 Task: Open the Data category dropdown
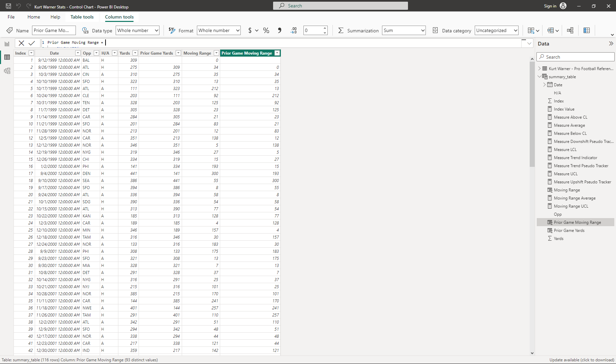[497, 30]
